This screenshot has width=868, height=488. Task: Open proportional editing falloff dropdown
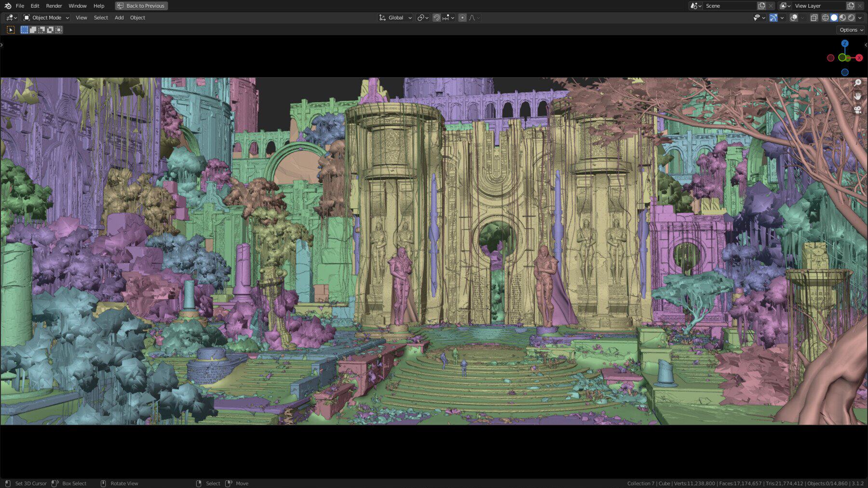[475, 18]
